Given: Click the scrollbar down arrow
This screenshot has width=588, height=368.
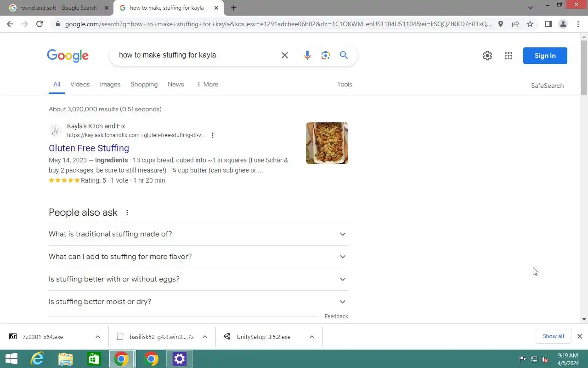Looking at the screenshot, I should coord(584,319).
